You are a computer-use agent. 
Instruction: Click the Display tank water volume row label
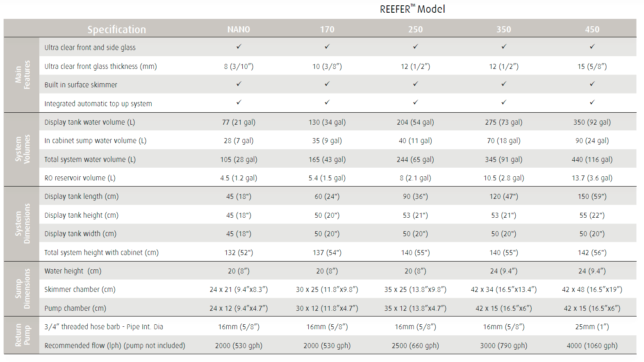click(x=90, y=122)
